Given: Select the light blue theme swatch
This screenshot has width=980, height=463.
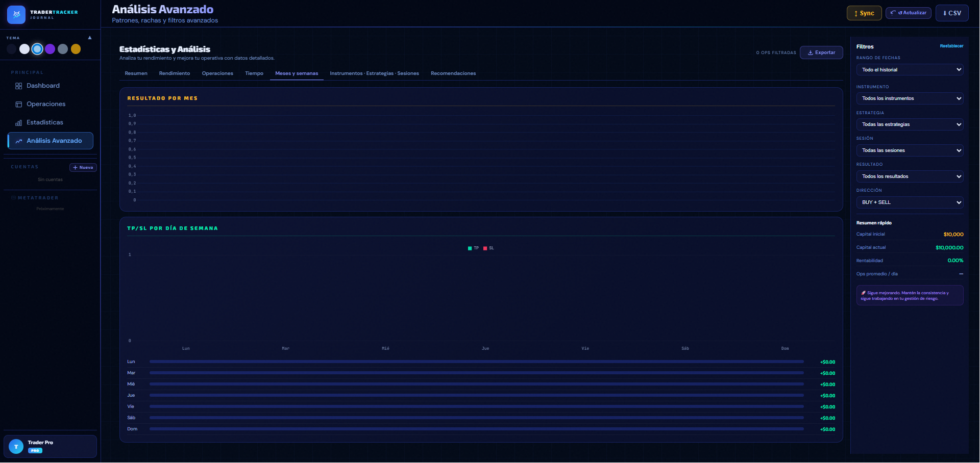Looking at the screenshot, I should (37, 49).
